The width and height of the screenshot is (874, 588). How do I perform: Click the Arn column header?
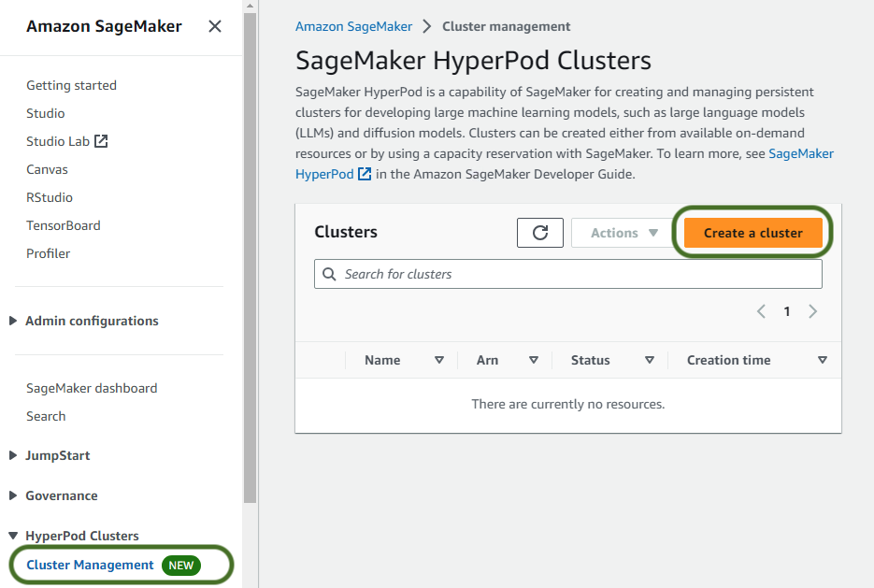487,360
